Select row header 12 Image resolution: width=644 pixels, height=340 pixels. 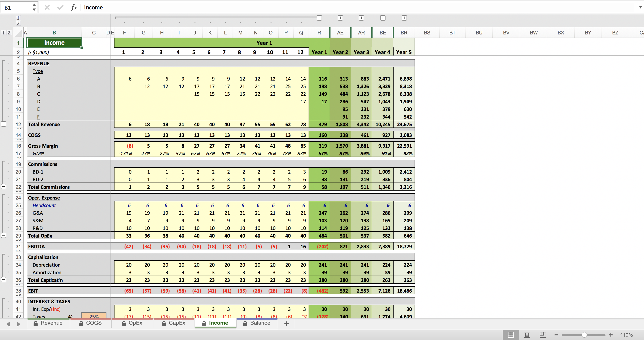pyautogui.click(x=18, y=124)
